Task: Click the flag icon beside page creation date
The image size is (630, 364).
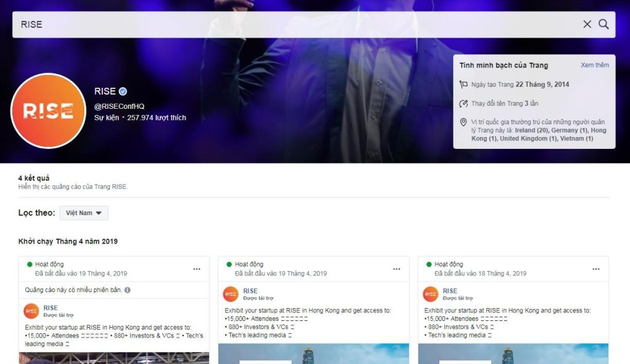Action: click(463, 84)
